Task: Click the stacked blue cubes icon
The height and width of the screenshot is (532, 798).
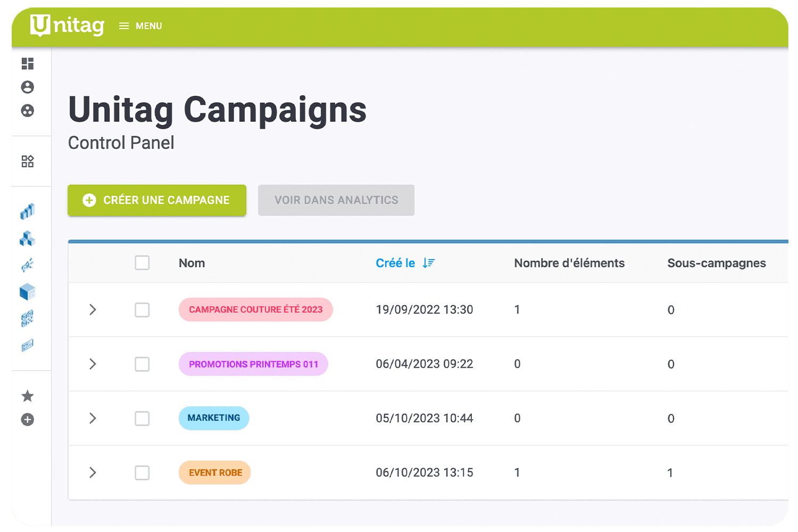Action: coord(28,238)
